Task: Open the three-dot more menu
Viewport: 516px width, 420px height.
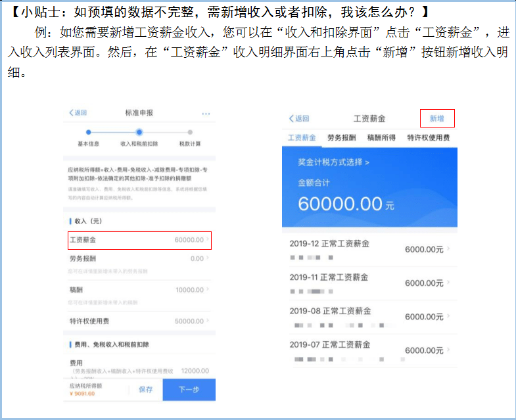Action: pyautogui.click(x=206, y=114)
